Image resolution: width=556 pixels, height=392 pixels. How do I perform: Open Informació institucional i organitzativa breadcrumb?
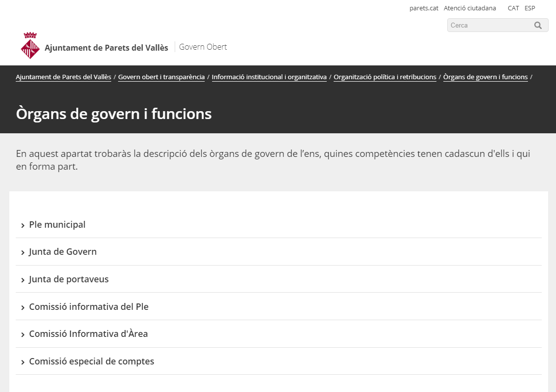[269, 77]
